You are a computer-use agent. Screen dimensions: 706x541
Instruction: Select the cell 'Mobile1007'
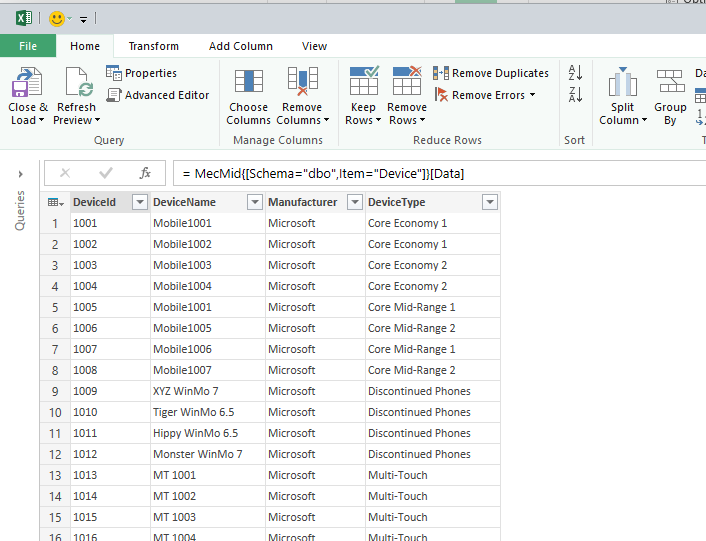[208, 370]
